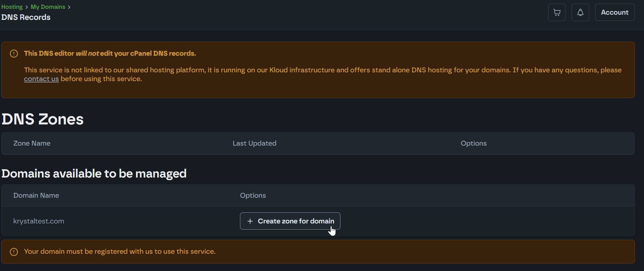Click the Last Updated column header
This screenshot has width=644, height=271.
254,143
